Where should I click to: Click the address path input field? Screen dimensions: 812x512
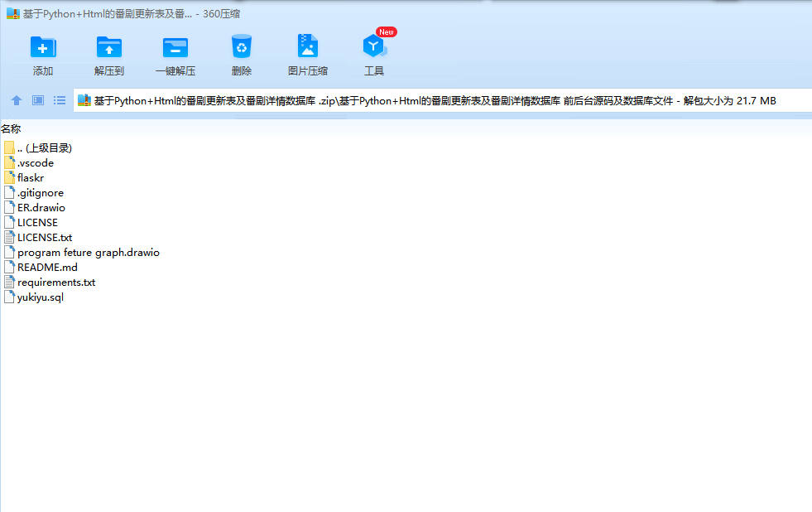pos(442,100)
